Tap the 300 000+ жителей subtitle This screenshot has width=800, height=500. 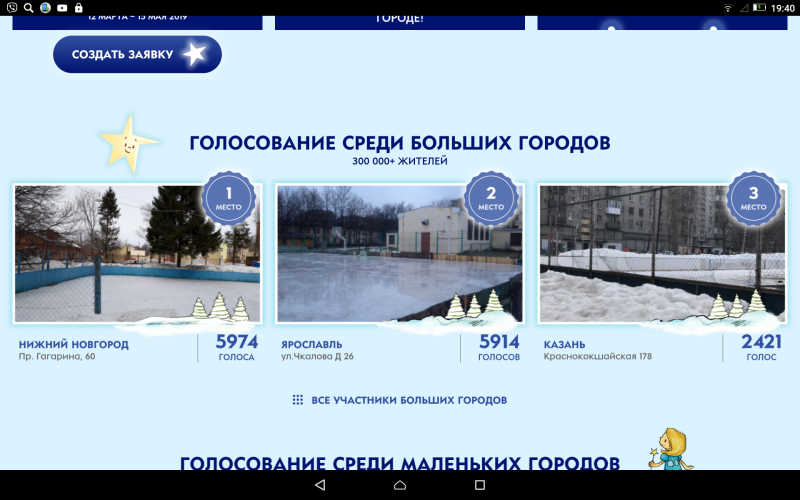click(400, 161)
